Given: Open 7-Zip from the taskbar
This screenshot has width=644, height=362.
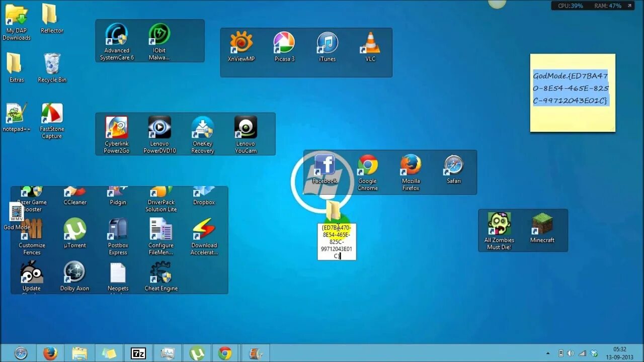Looking at the screenshot, I should click(138, 353).
